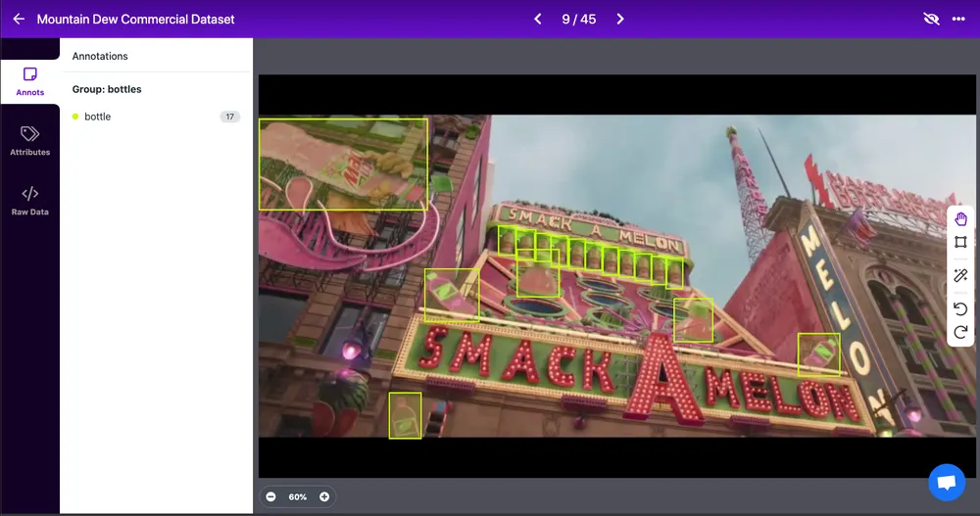
Task: Open the Attributes tab
Action: pyautogui.click(x=30, y=141)
